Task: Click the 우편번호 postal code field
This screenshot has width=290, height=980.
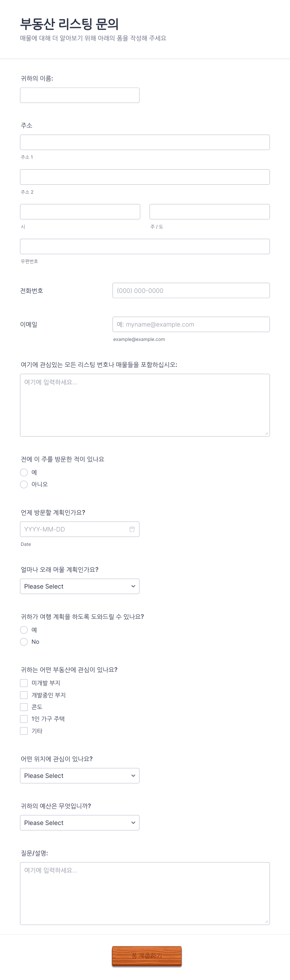Action: 145,246
